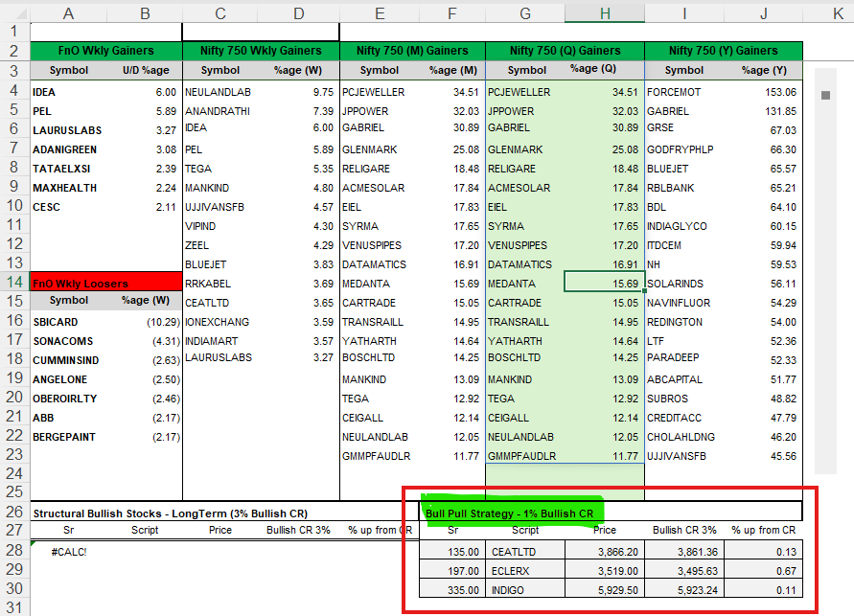Click the 'Bull Pull Strategy - 1% Bullish CR' title
This screenshot has width=854, height=616.
509,513
